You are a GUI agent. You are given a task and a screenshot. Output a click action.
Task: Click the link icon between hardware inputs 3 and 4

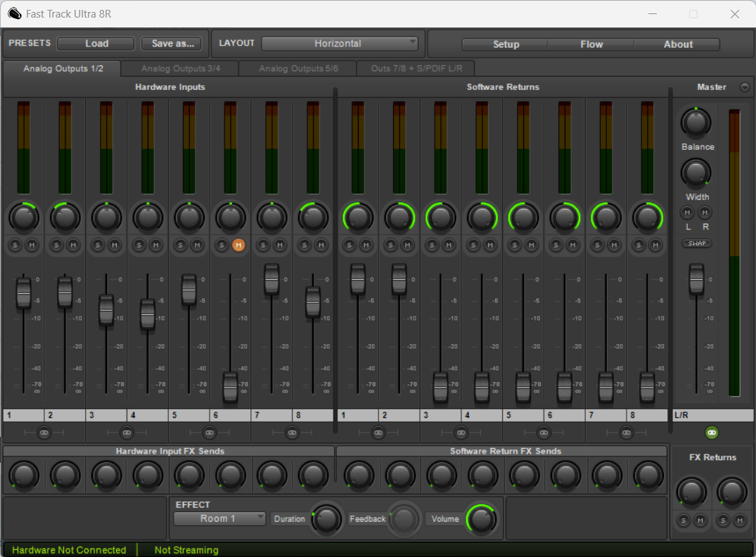[127, 433]
